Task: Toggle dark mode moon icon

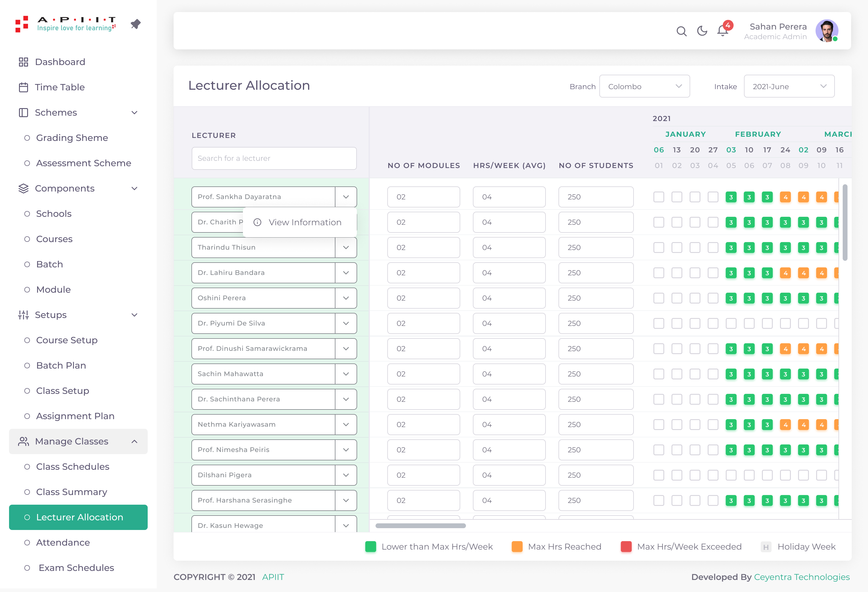Action: (x=702, y=31)
